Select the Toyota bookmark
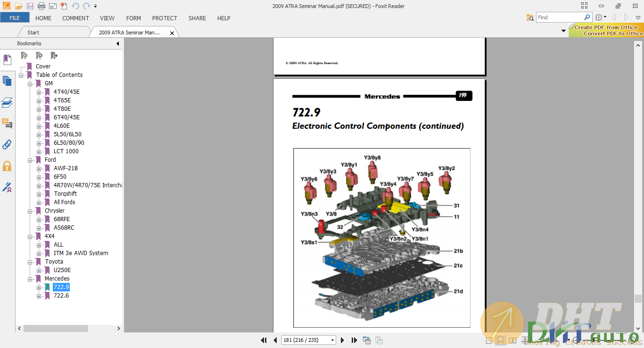Viewport: 644px width, 348px height. [54, 262]
